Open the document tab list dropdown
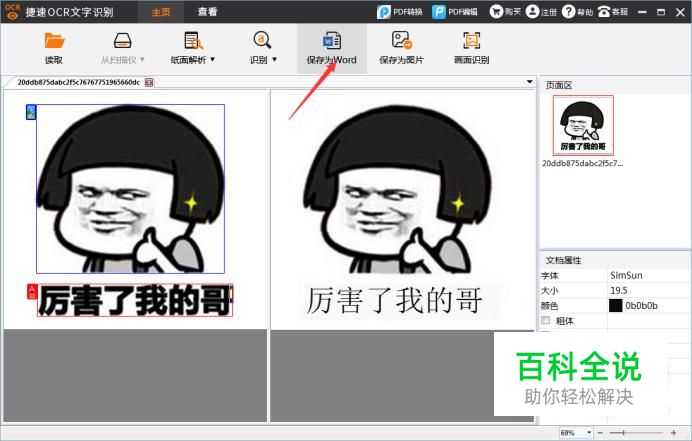This screenshot has width=692, height=441. click(x=530, y=82)
